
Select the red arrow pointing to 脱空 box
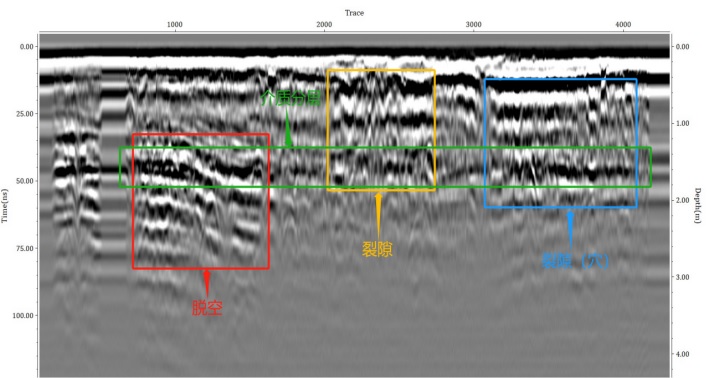207,284
